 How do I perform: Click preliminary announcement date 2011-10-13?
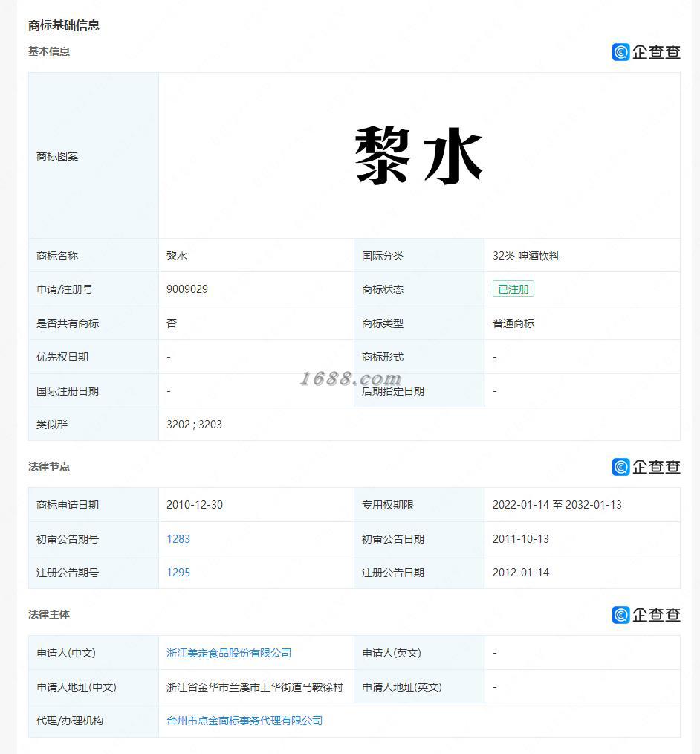coord(521,538)
